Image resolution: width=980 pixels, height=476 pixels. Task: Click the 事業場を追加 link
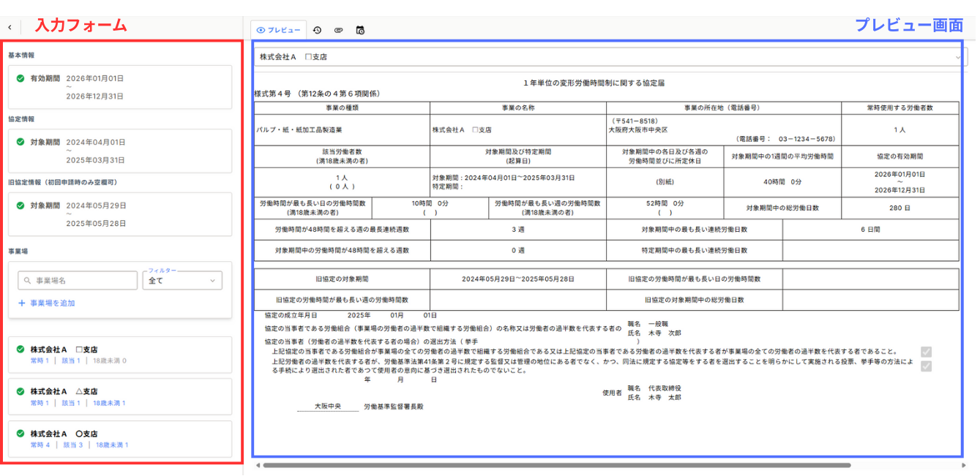pos(52,303)
